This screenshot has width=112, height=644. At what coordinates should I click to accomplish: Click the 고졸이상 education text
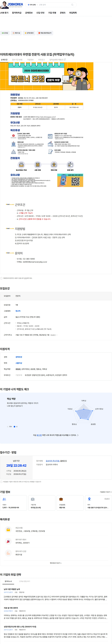tap(19, 363)
